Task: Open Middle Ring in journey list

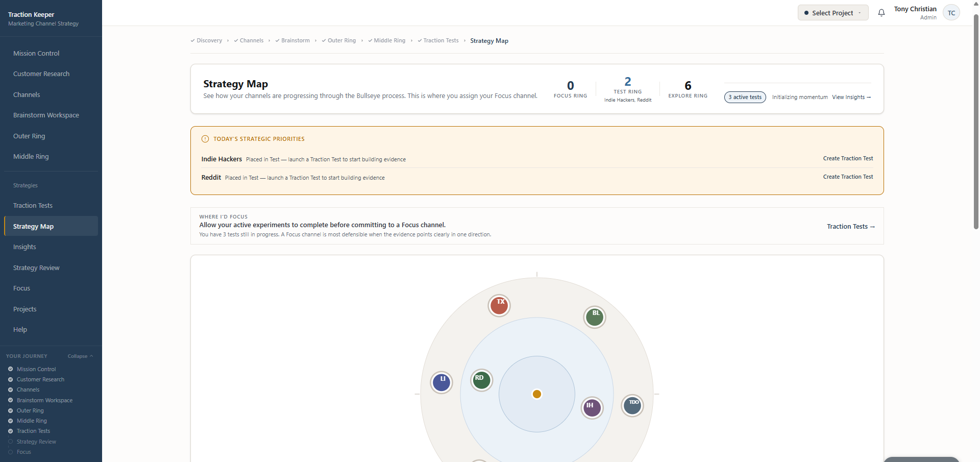Action: coord(32,421)
